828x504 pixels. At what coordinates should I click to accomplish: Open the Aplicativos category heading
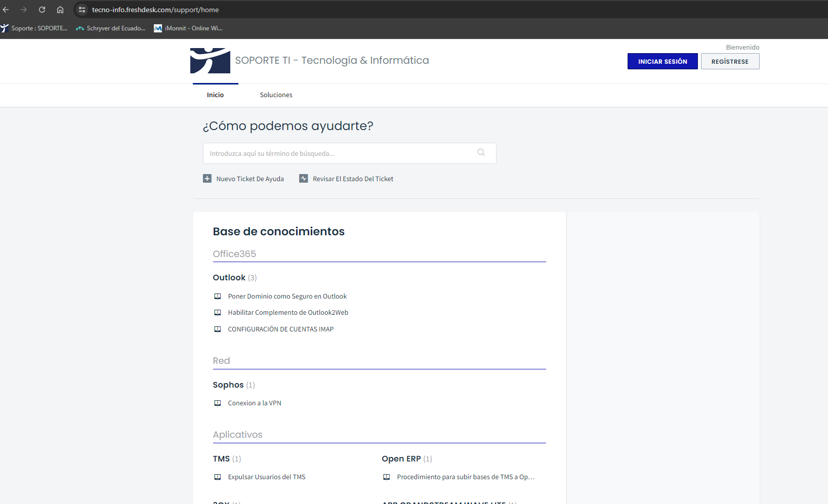click(237, 435)
